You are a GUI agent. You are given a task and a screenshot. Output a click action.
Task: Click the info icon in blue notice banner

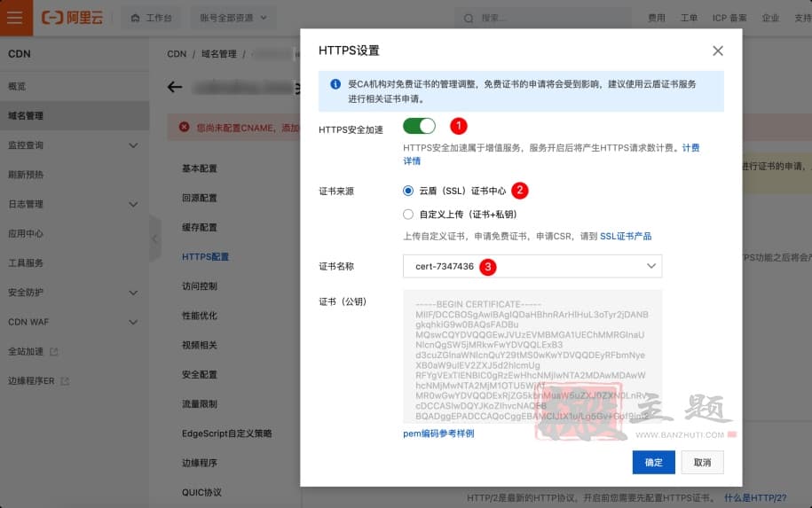[335, 84]
